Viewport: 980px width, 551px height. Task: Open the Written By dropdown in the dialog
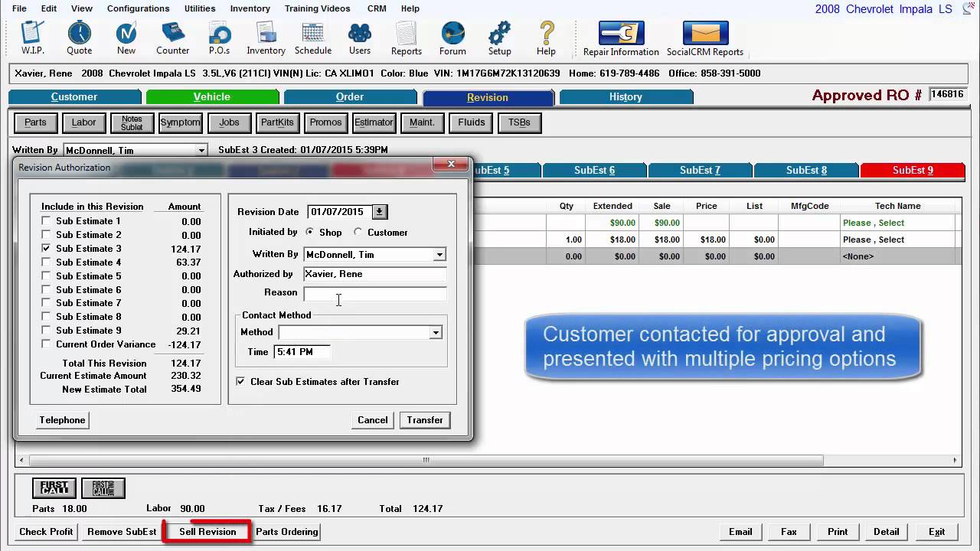coord(439,254)
